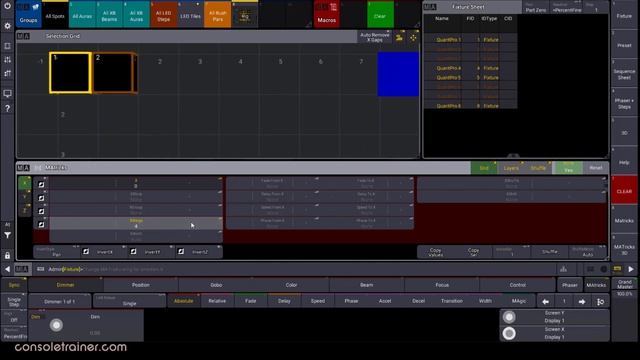Switch to the Beam feature group tab
This screenshot has width=640, height=360.
(x=367, y=285)
